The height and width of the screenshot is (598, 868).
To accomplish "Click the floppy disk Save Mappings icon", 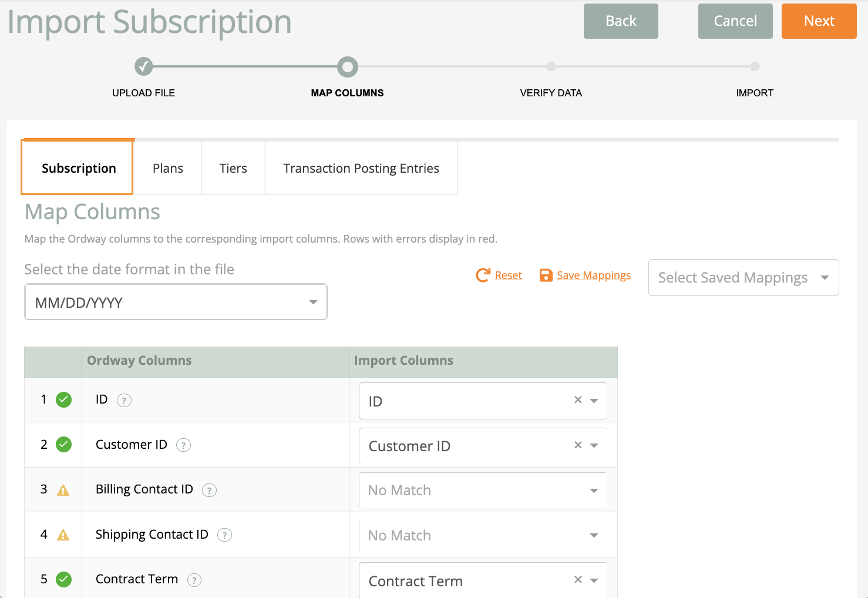I will pos(546,276).
